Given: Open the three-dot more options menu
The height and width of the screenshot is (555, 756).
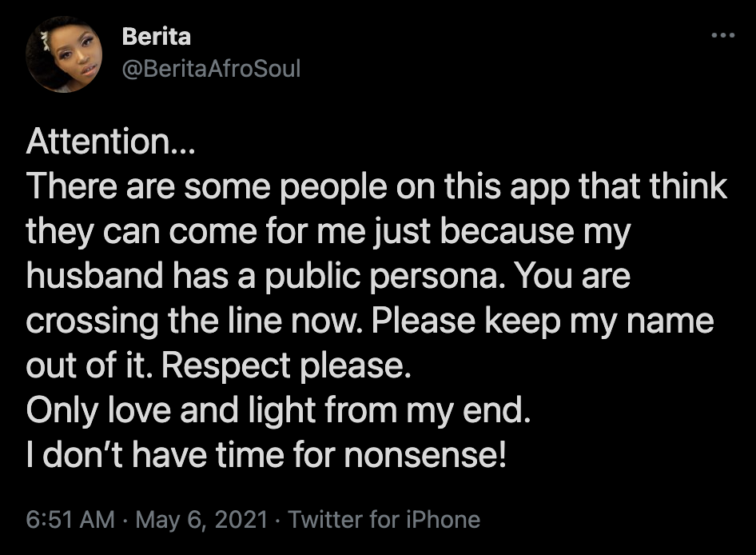Looking at the screenshot, I should [723, 34].
